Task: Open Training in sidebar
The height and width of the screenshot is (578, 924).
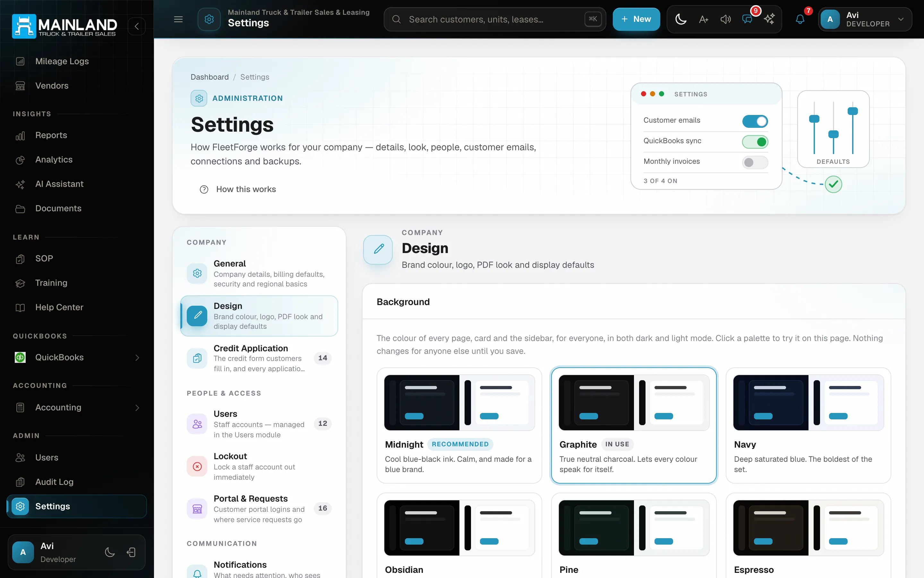Action: 76,283
